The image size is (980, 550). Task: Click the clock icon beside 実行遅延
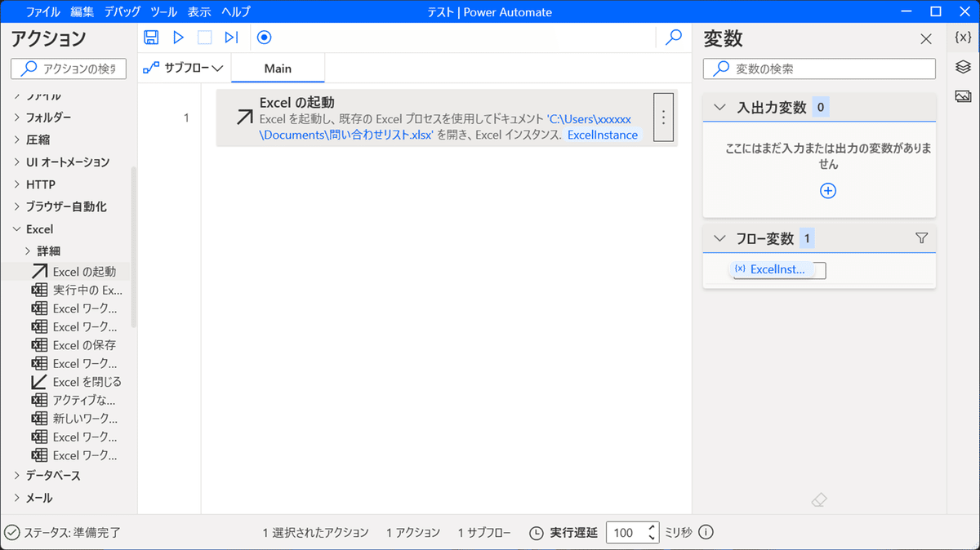tap(536, 533)
